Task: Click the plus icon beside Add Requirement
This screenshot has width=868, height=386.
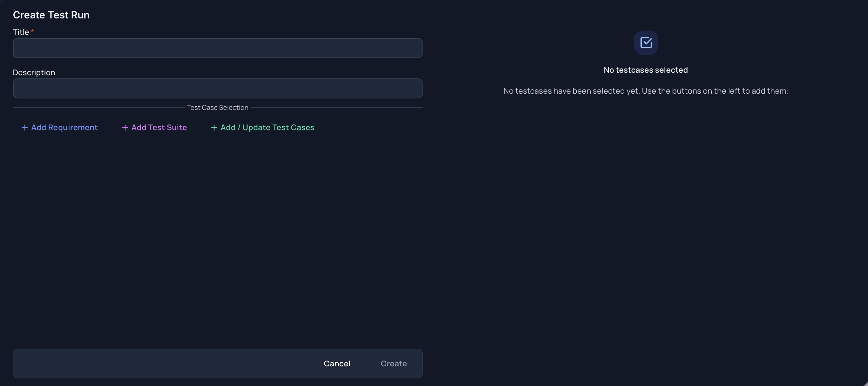Action: click(x=24, y=128)
